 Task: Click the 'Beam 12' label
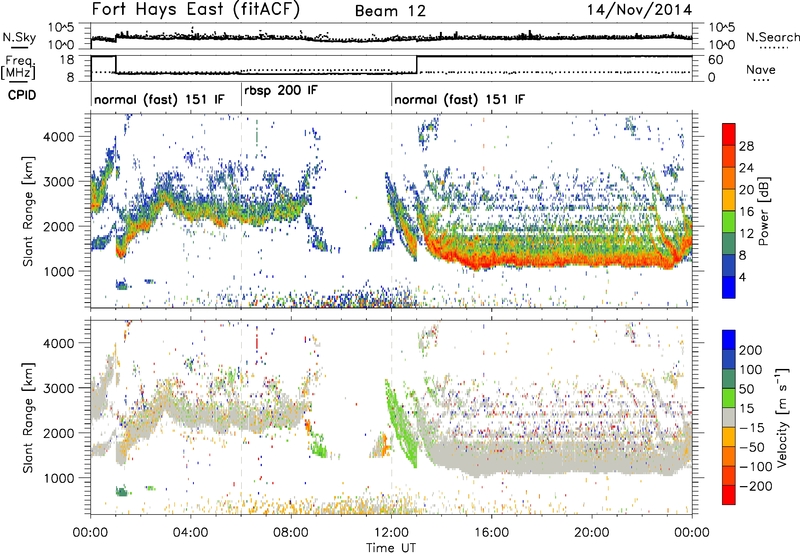390,11
